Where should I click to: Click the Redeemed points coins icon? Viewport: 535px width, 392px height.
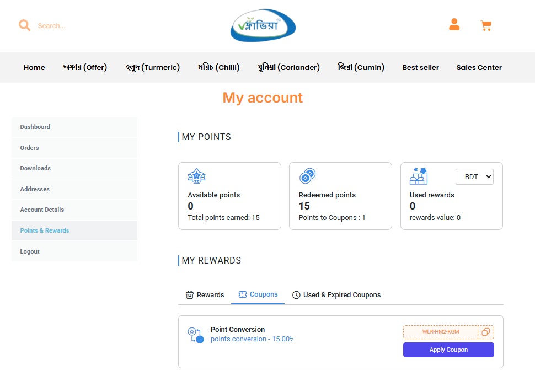click(x=307, y=176)
